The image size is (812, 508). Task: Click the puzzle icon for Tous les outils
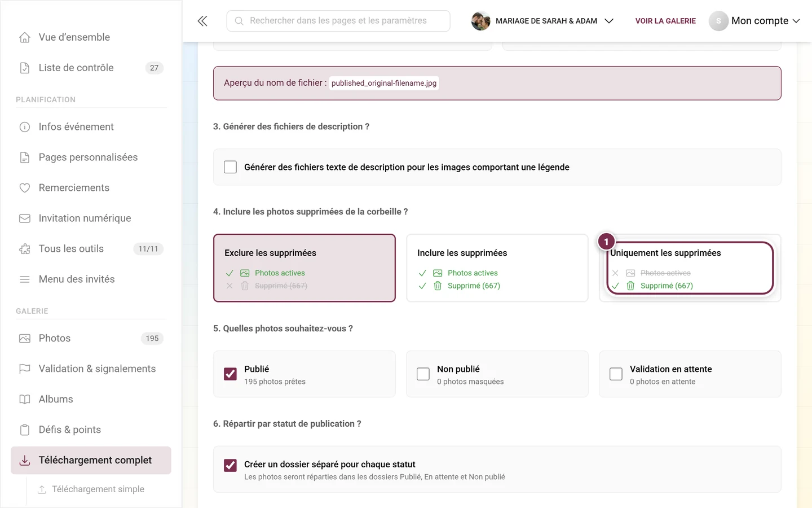[x=25, y=249]
